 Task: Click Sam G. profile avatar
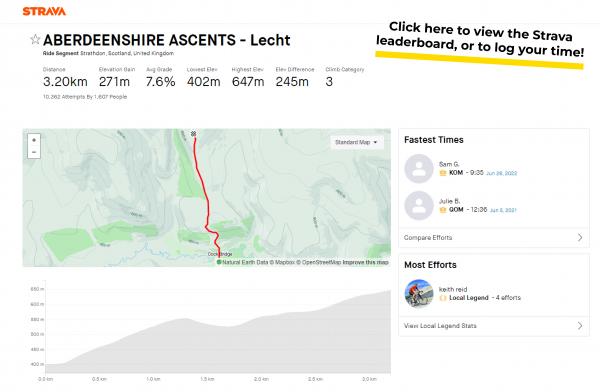click(x=419, y=168)
